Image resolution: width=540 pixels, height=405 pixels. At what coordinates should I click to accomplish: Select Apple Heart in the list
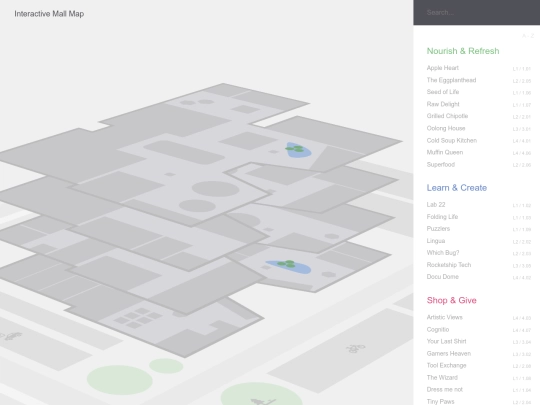tap(479, 68)
